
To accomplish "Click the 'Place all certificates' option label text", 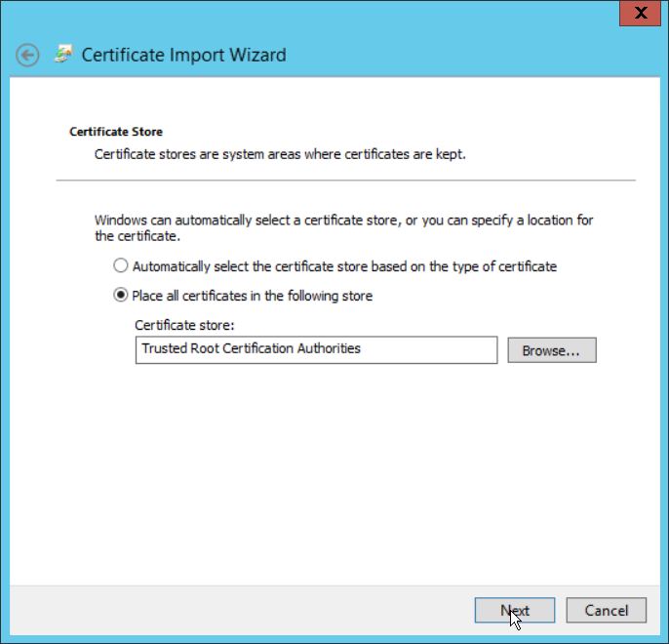I will click(253, 295).
